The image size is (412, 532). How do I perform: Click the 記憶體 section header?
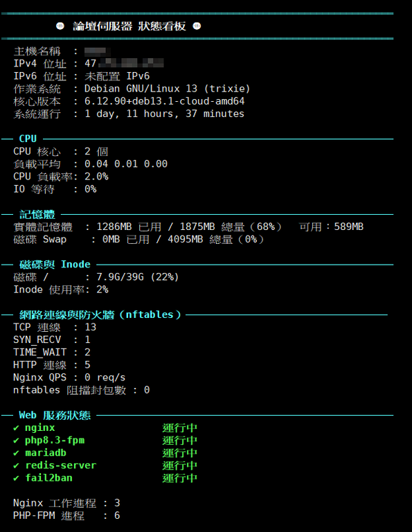click(x=37, y=215)
